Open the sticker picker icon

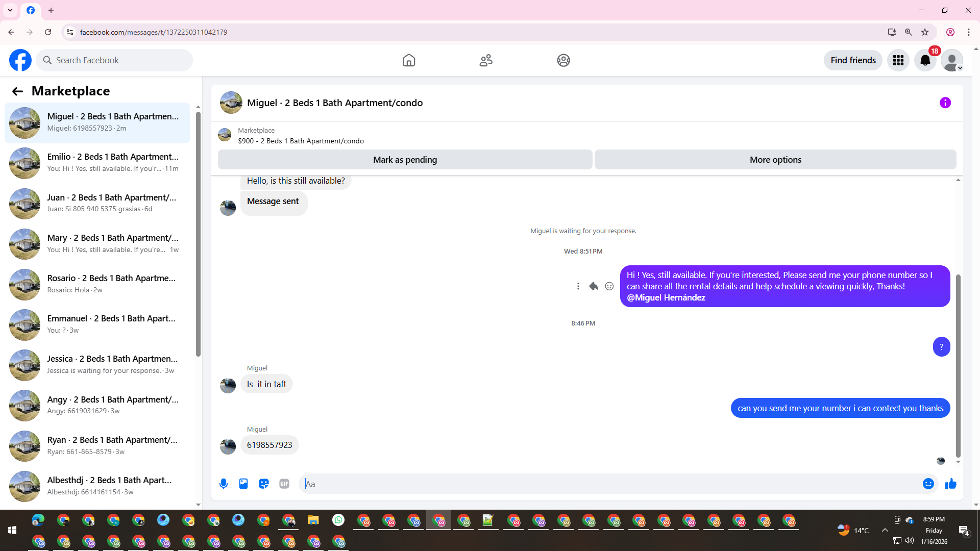point(264,484)
